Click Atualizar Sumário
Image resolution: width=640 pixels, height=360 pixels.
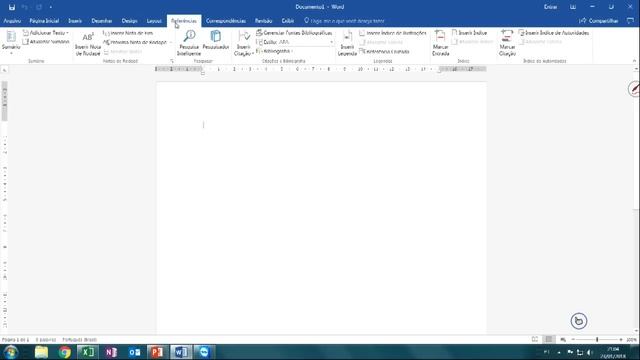46,42
